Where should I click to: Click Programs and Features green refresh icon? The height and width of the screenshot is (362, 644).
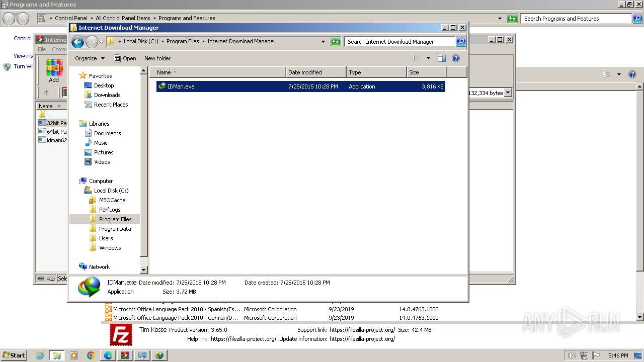tap(512, 19)
